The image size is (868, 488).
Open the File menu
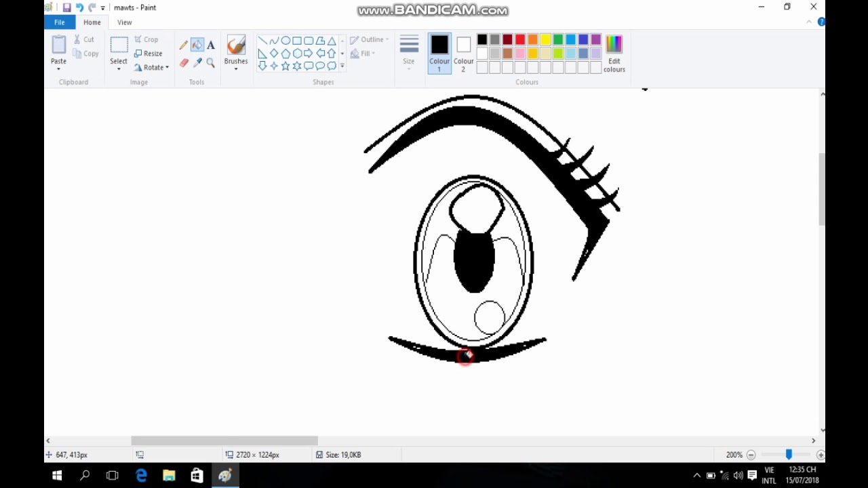60,22
